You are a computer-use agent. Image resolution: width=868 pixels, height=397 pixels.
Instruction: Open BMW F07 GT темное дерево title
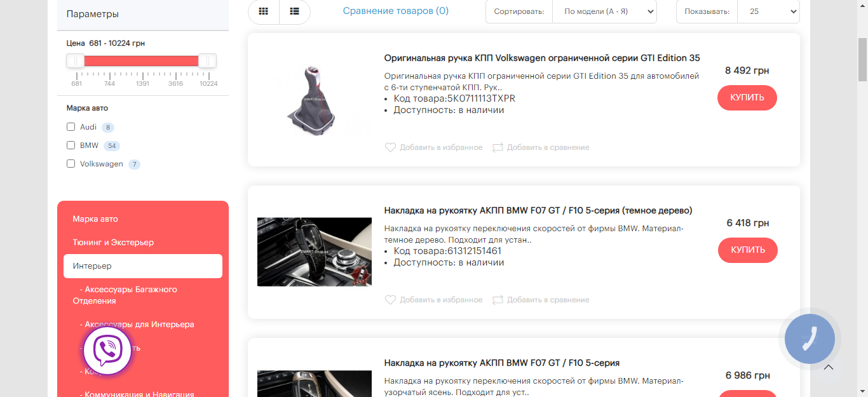[x=538, y=211]
